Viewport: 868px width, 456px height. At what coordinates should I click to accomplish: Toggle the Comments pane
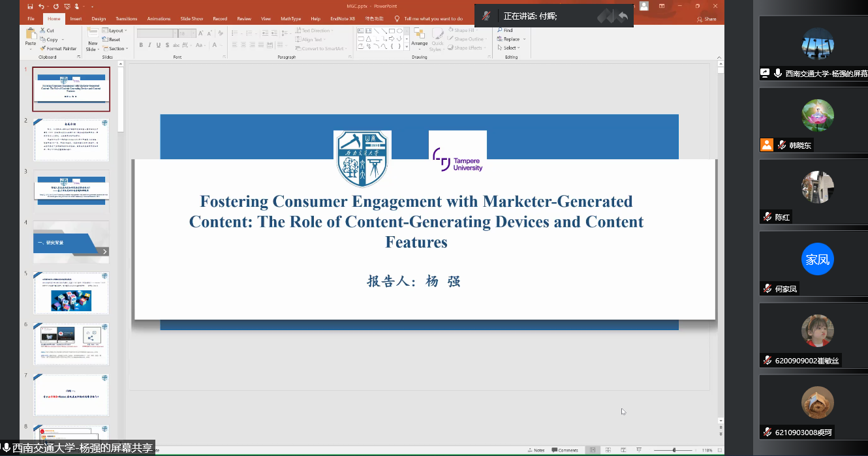[x=565, y=450]
